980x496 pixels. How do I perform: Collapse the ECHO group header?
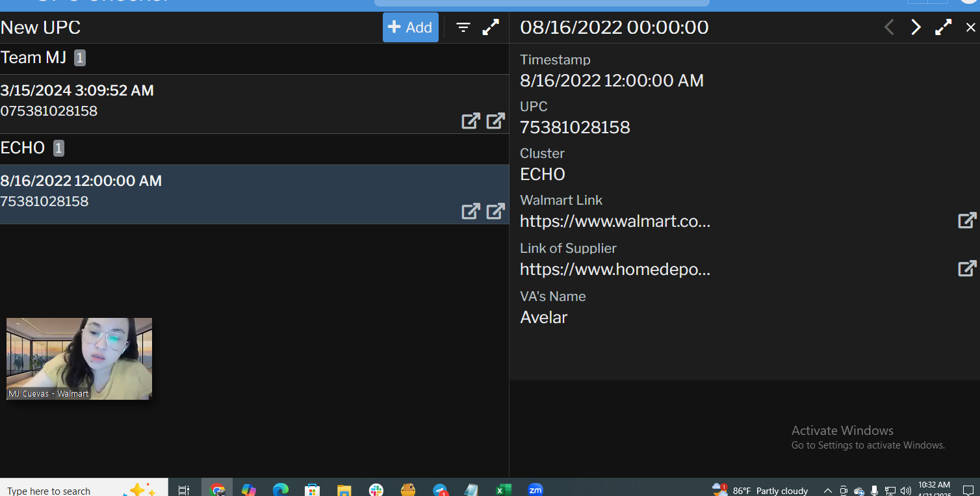click(x=23, y=148)
